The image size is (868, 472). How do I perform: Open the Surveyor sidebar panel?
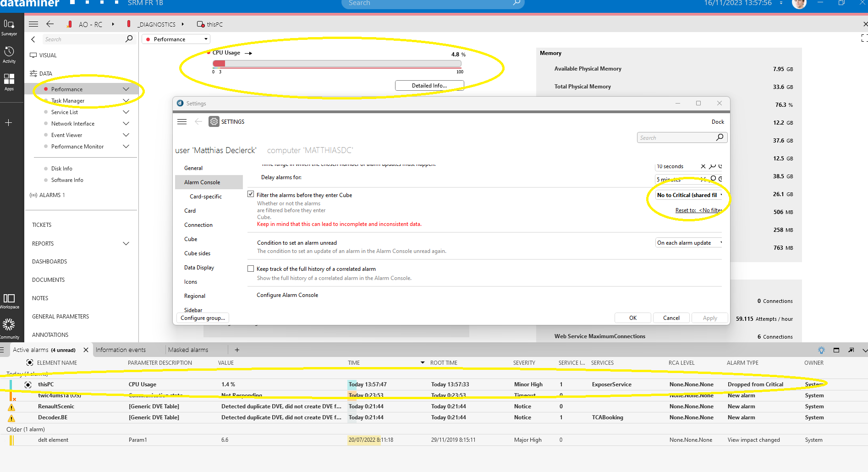point(9,27)
